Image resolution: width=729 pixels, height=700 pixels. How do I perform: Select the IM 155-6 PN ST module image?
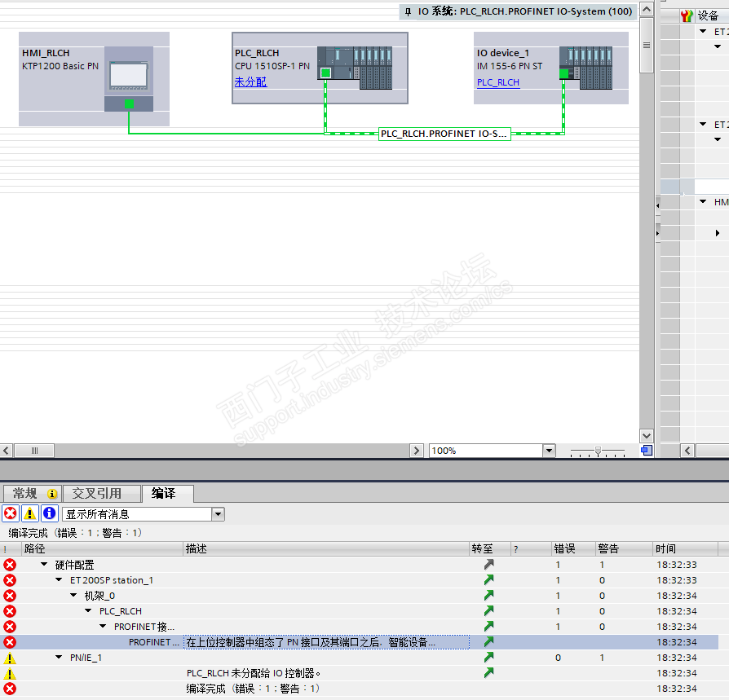pos(585,68)
